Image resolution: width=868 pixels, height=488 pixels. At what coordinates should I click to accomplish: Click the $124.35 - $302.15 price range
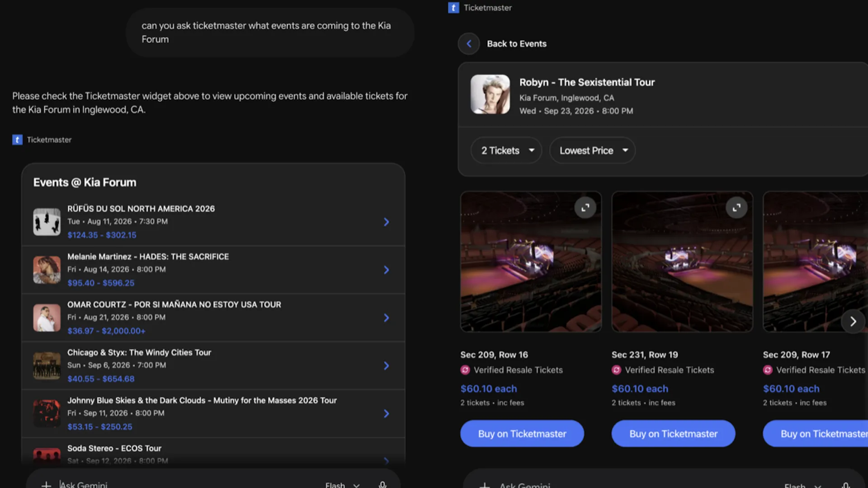point(102,235)
